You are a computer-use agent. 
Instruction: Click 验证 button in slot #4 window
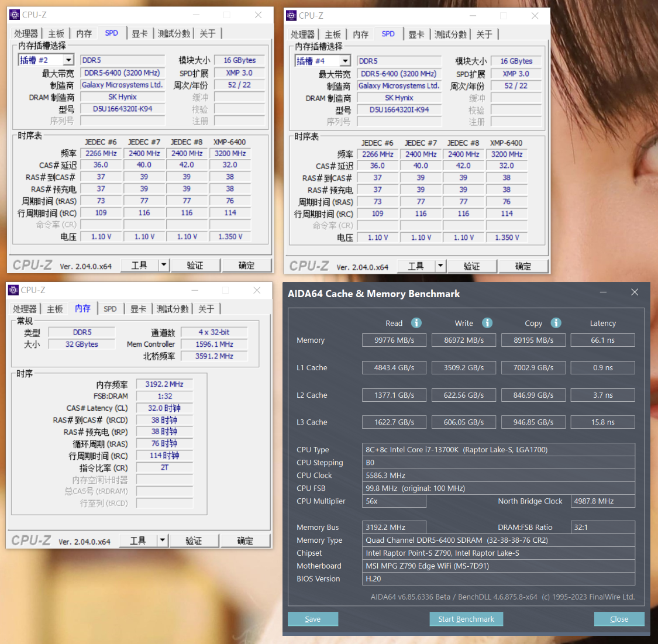point(471,266)
